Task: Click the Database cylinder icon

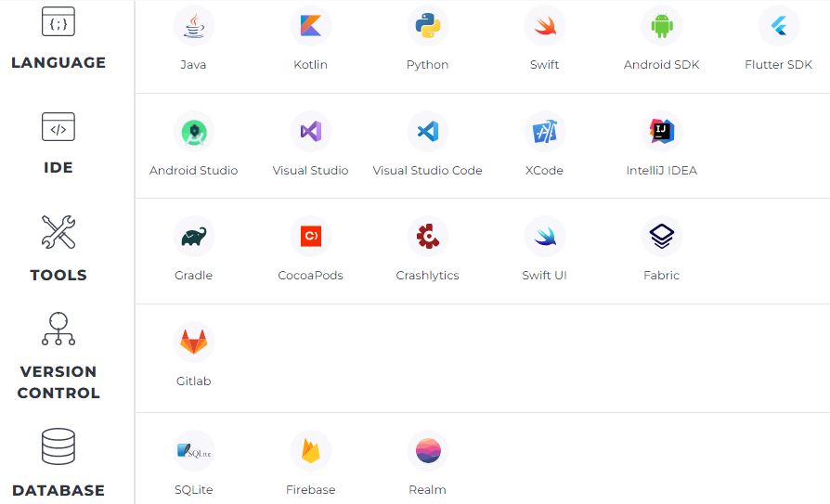Action: click(58, 446)
